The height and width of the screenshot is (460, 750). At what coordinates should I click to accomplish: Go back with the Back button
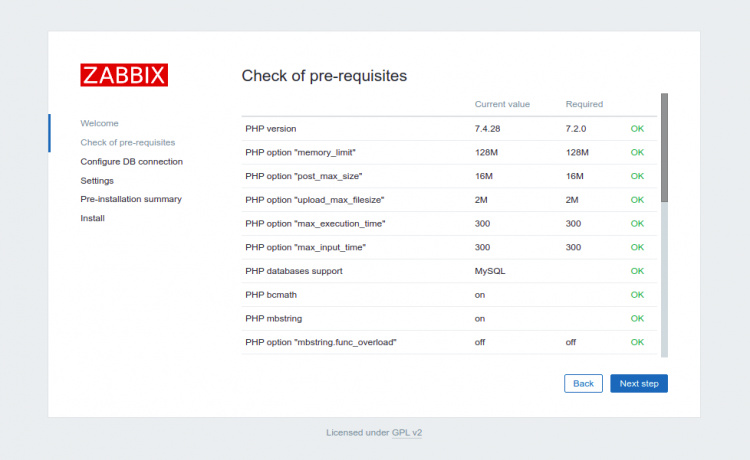(x=583, y=383)
